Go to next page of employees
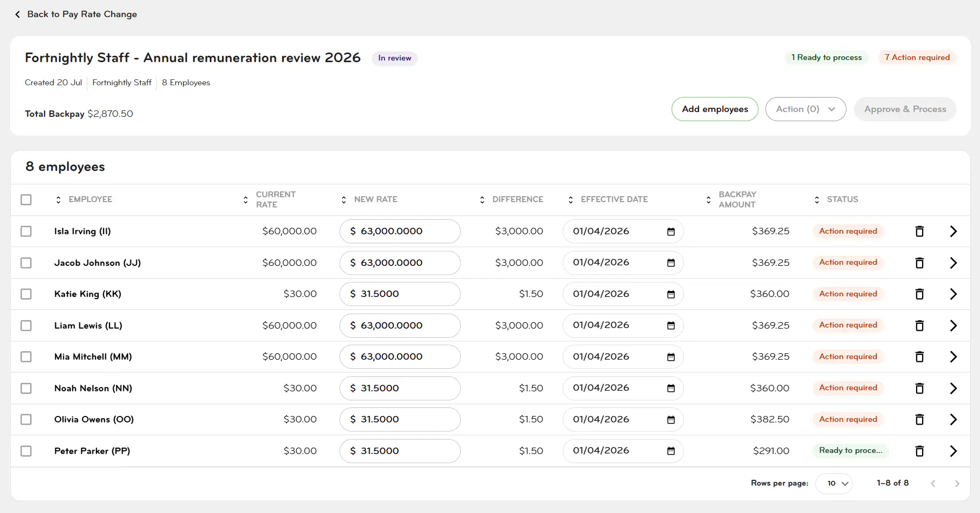The image size is (980, 513). (x=957, y=484)
